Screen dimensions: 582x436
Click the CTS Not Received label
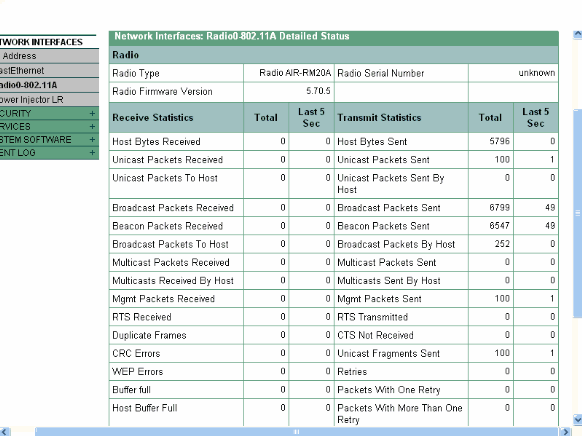pyautogui.click(x=375, y=335)
